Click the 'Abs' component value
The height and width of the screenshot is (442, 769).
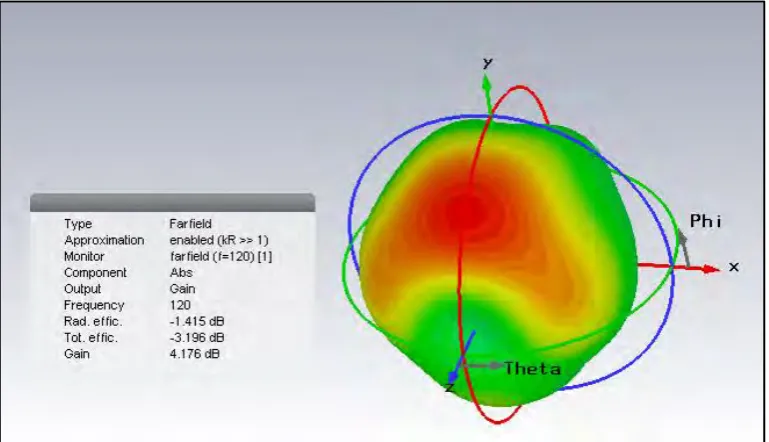[181, 272]
